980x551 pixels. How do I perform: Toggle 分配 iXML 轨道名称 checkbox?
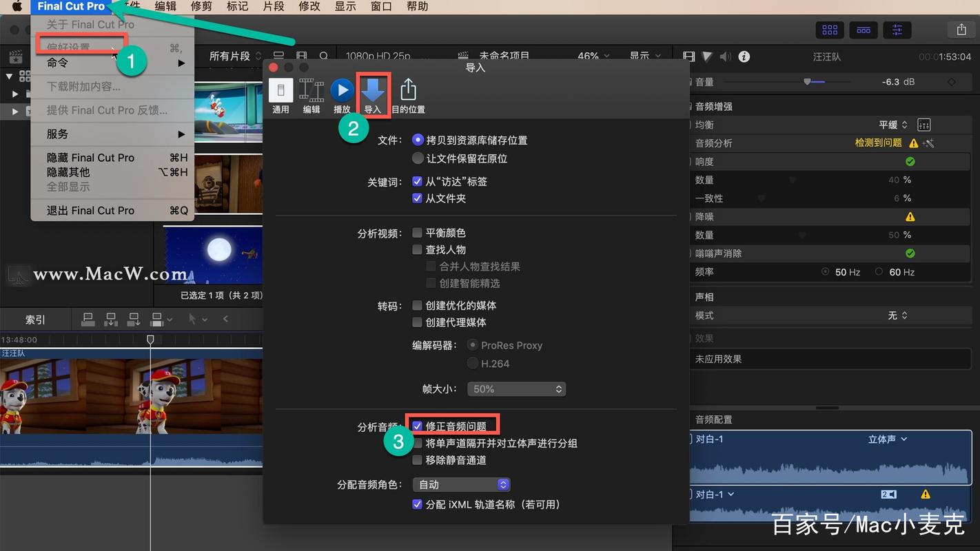(x=417, y=504)
